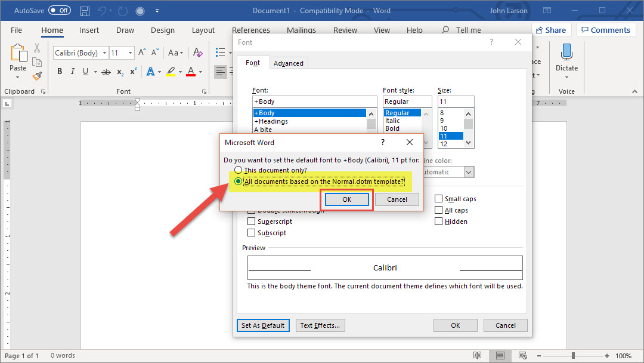This screenshot has height=363, width=644.
Task: Toggle the AutoSave switch
Action: pos(60,11)
